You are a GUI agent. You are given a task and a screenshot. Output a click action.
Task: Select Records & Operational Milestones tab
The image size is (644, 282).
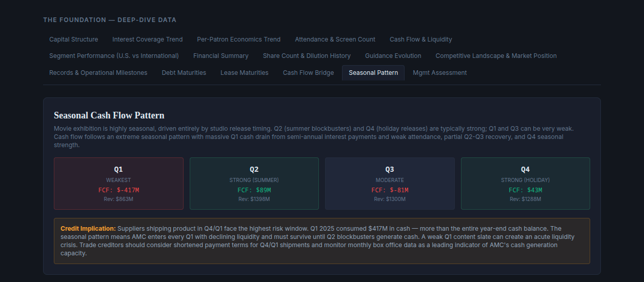[98, 73]
